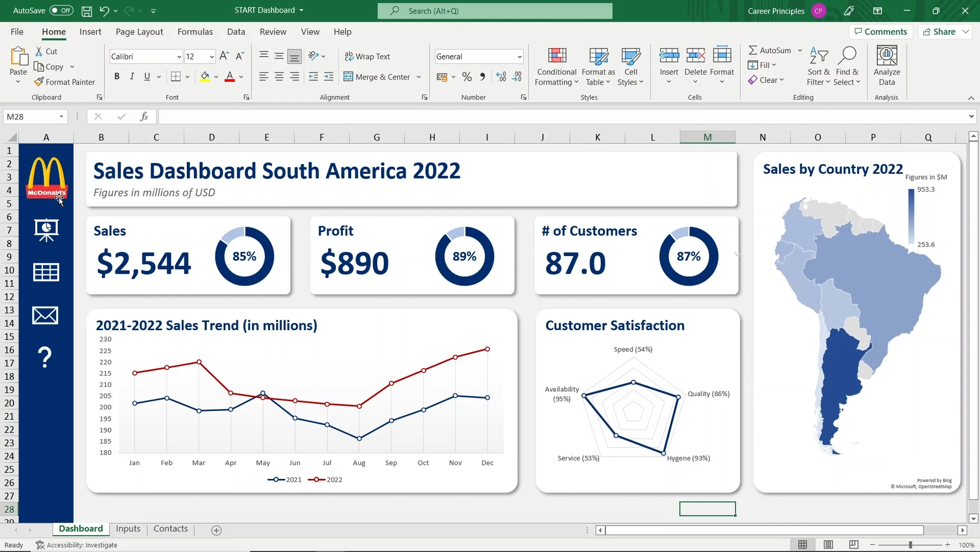Image resolution: width=980 pixels, height=552 pixels.
Task: Open the Inputs sheet tab
Action: click(x=128, y=529)
